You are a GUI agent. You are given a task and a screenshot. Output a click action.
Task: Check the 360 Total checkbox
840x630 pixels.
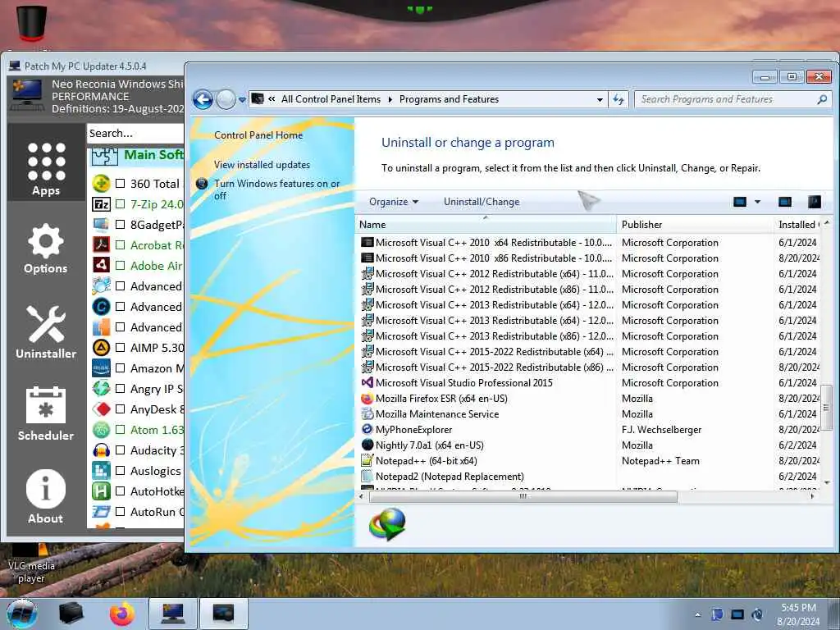(121, 183)
